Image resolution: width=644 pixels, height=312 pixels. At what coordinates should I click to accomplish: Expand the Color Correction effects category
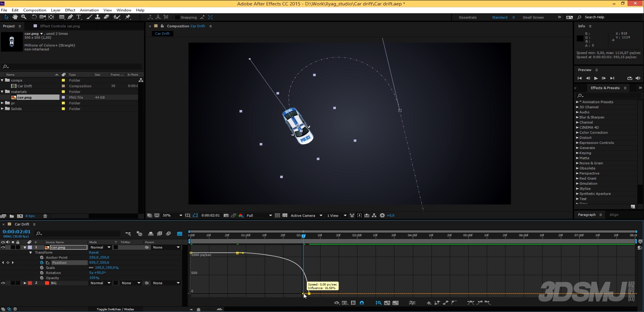[x=577, y=132]
